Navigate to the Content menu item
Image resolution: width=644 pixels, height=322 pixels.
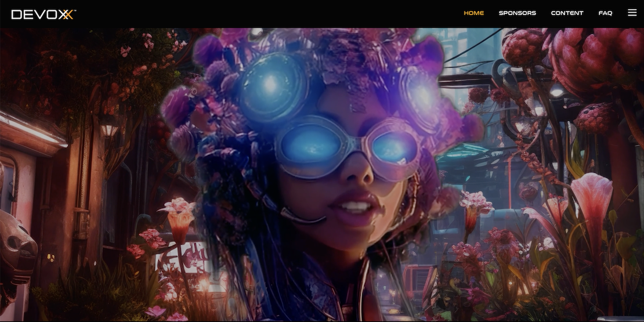[x=567, y=13]
